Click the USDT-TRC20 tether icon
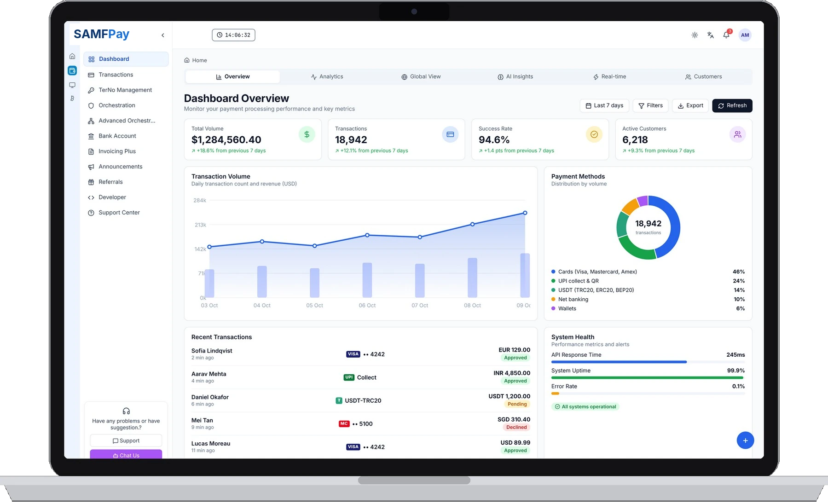828x504 pixels. 339,400
